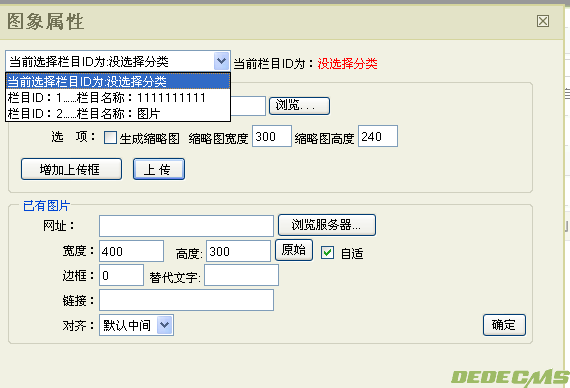Open 浏览服务器... server browser
This screenshot has width=570, height=388.
327,225
